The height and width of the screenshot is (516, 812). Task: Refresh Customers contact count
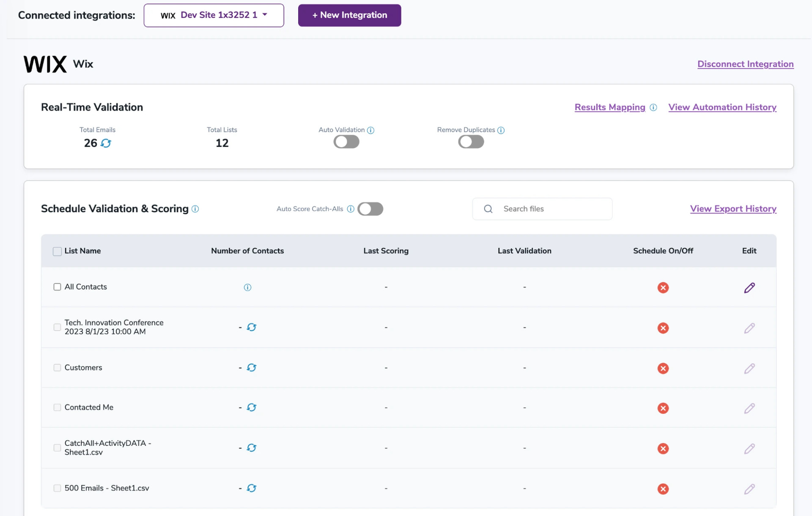(252, 368)
